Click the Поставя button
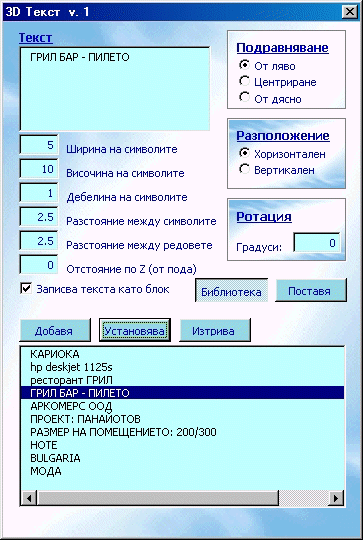The width and height of the screenshot is (363, 540). pyautogui.click(x=311, y=291)
